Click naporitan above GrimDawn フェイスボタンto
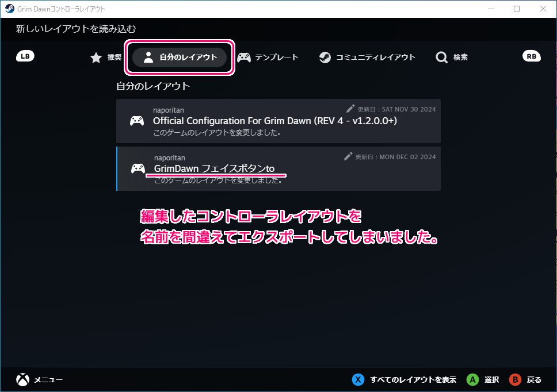557x392 pixels. pos(169,158)
